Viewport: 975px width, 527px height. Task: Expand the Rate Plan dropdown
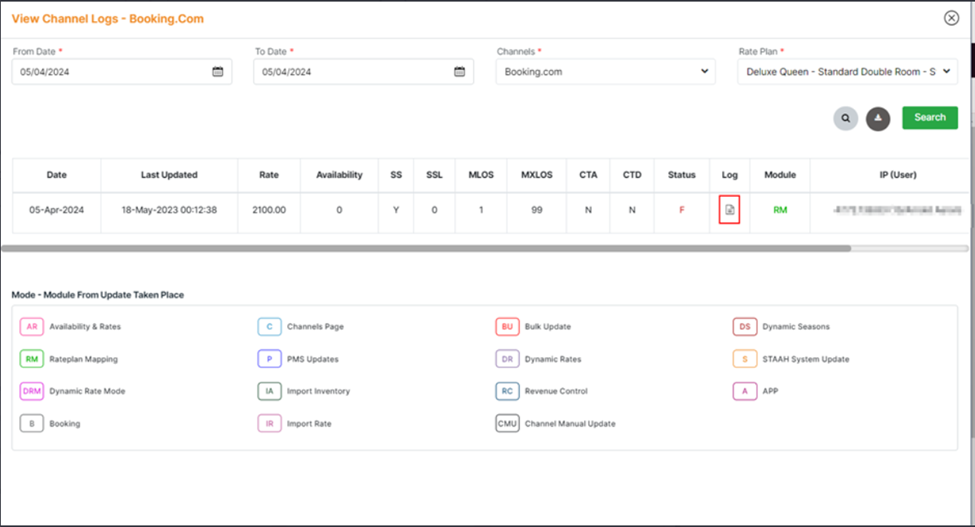pos(847,72)
